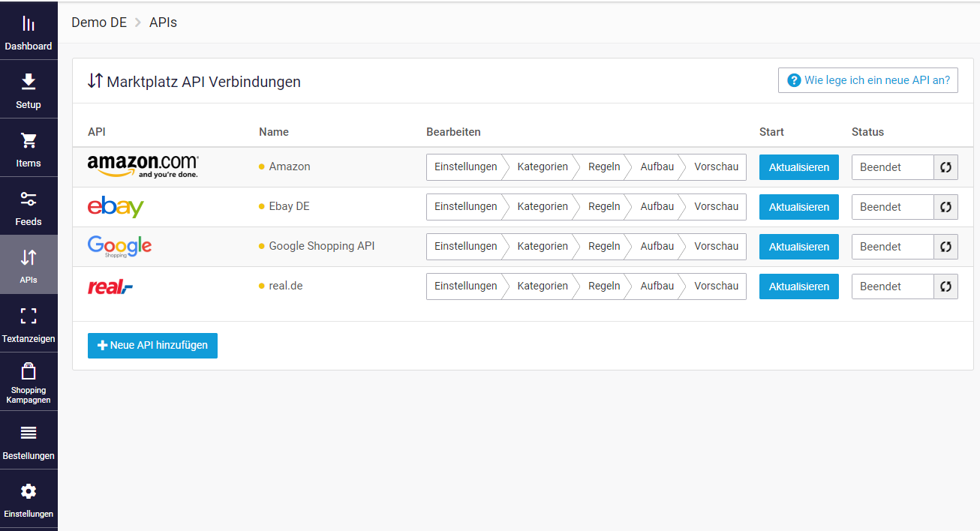
Task: Click the Start column header
Action: (771, 132)
